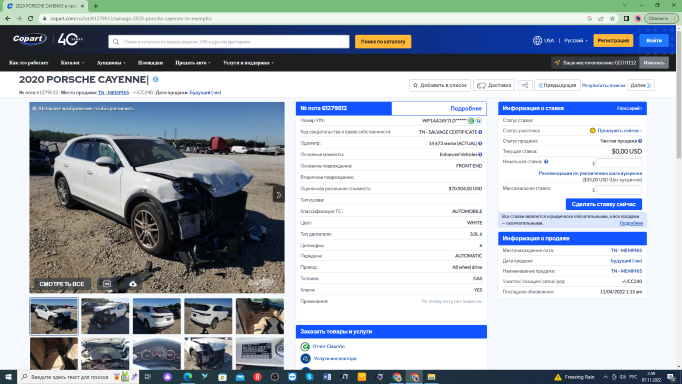Add lot with Добавить в список
This screenshot has height=384, width=682.
440,85
